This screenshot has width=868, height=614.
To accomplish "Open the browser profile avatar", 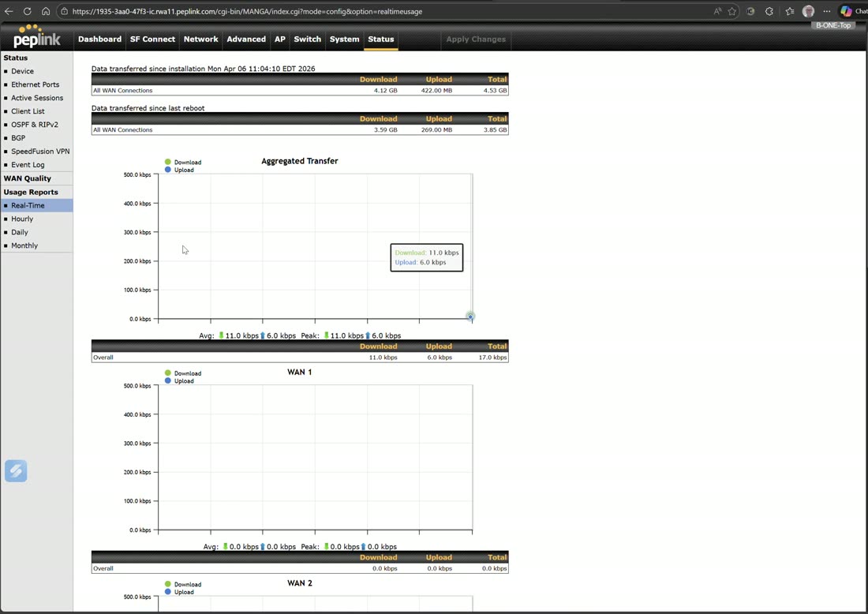I will pos(808,11).
